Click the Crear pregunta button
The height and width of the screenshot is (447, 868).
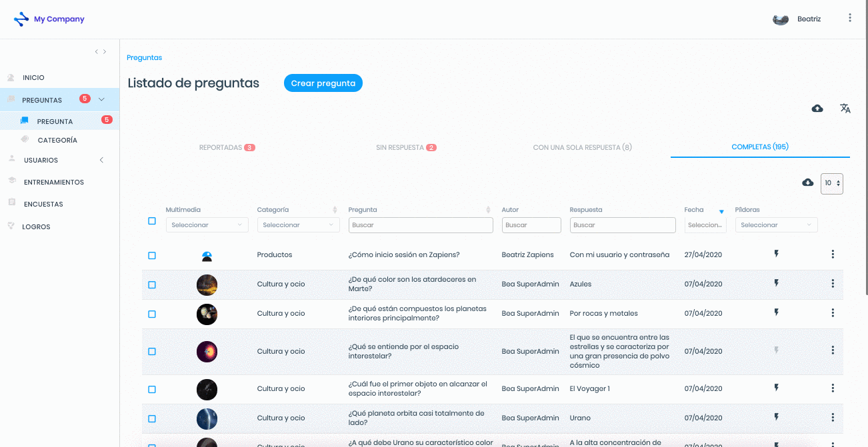[x=323, y=83]
